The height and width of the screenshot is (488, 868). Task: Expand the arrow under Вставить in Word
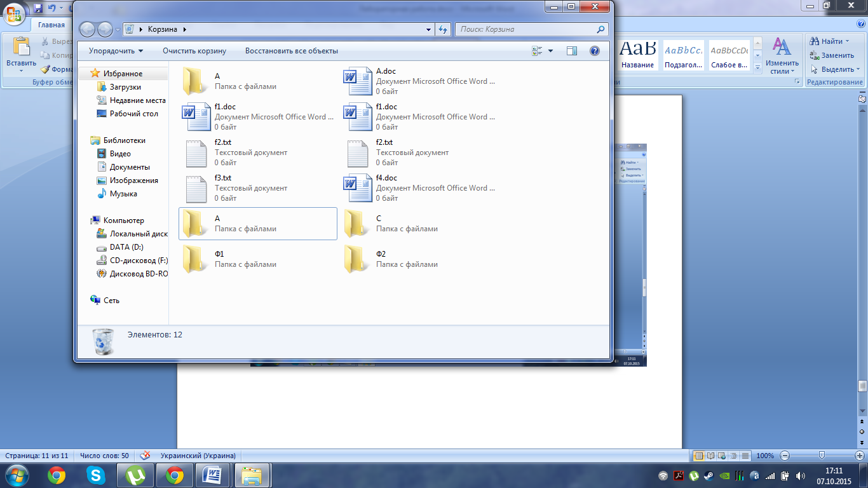click(x=22, y=71)
